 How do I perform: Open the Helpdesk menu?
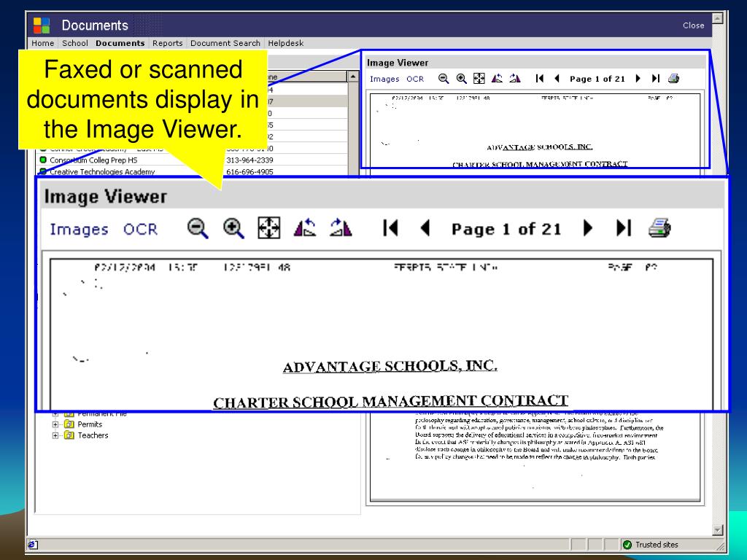click(285, 43)
